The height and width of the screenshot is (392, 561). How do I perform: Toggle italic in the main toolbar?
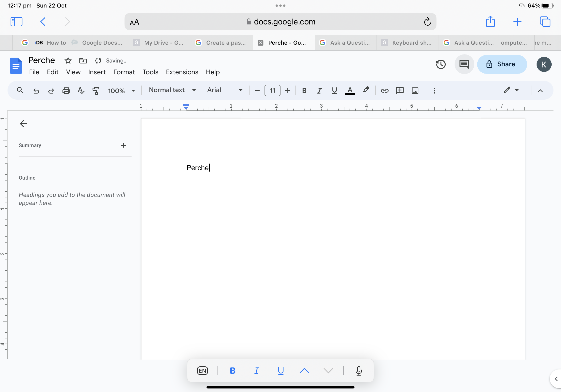pyautogui.click(x=319, y=91)
